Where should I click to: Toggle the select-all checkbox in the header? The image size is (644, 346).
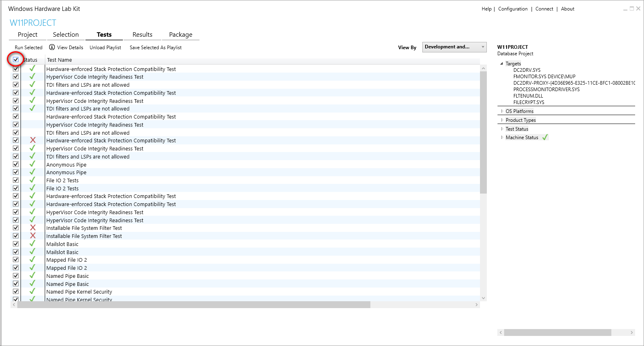[x=16, y=60]
